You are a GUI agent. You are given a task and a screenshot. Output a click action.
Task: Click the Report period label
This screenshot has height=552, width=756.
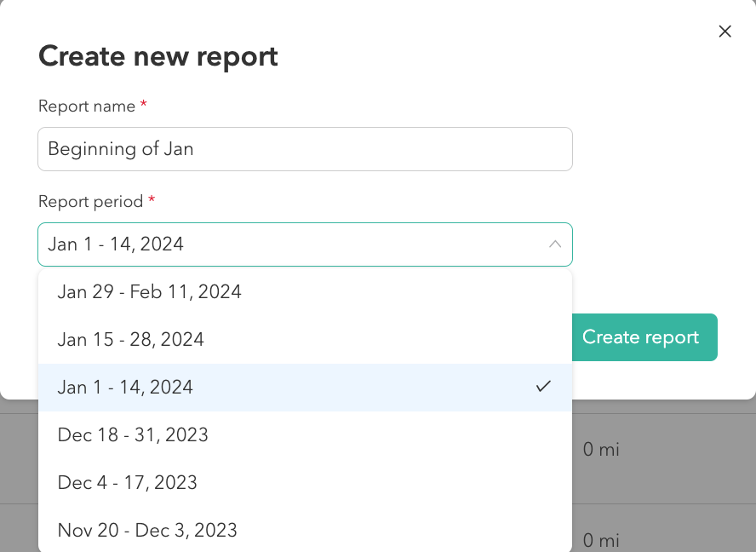click(x=91, y=202)
